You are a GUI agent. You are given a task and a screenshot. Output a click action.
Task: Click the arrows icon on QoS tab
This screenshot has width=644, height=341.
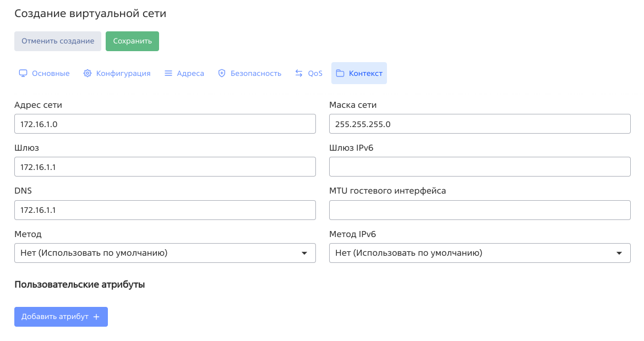click(x=299, y=73)
